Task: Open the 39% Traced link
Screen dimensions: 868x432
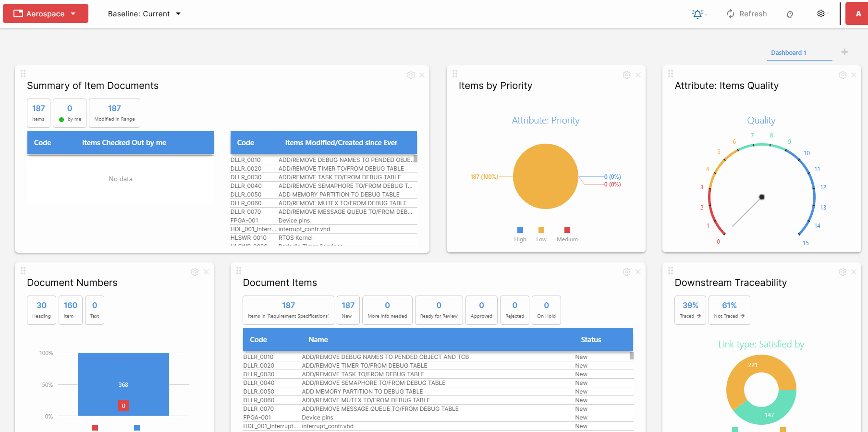Action: (690, 310)
